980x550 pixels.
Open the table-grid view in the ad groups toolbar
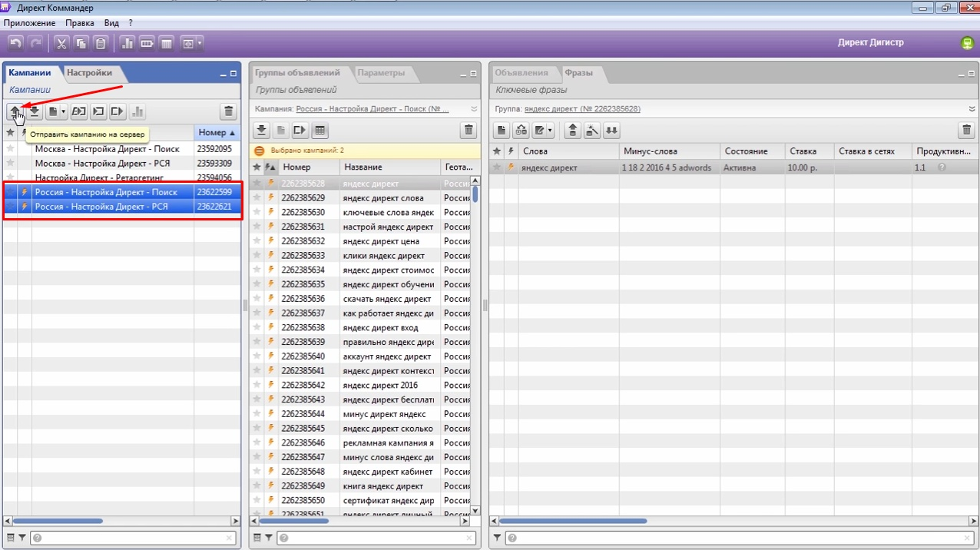[319, 131]
